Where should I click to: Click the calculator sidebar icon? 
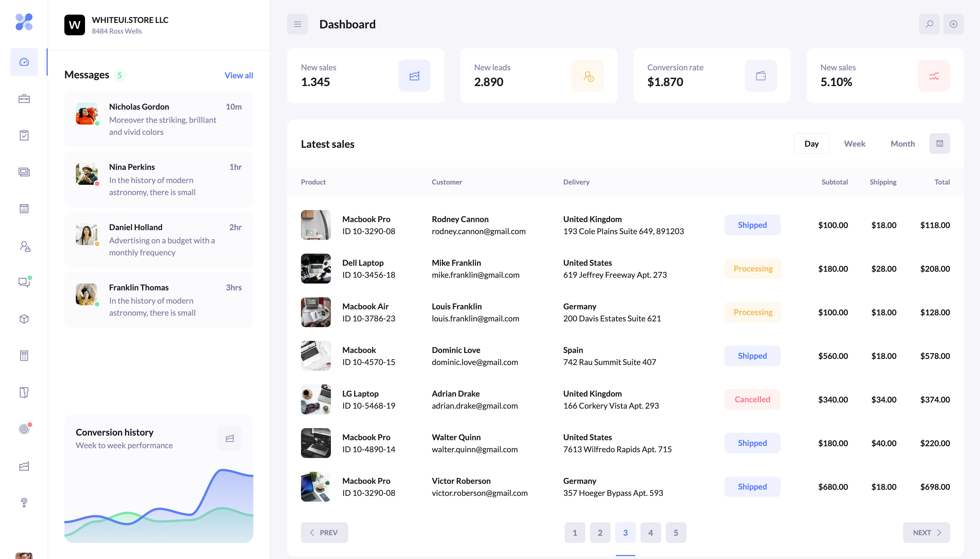(24, 356)
